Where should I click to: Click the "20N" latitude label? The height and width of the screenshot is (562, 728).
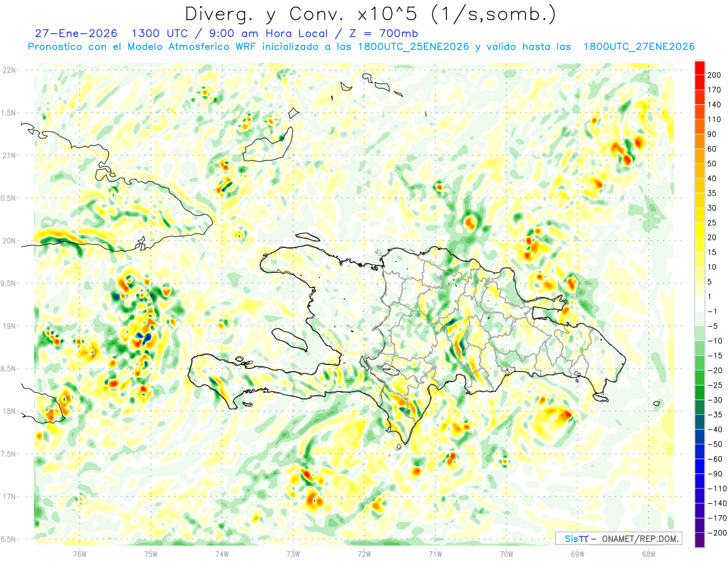pyautogui.click(x=10, y=241)
